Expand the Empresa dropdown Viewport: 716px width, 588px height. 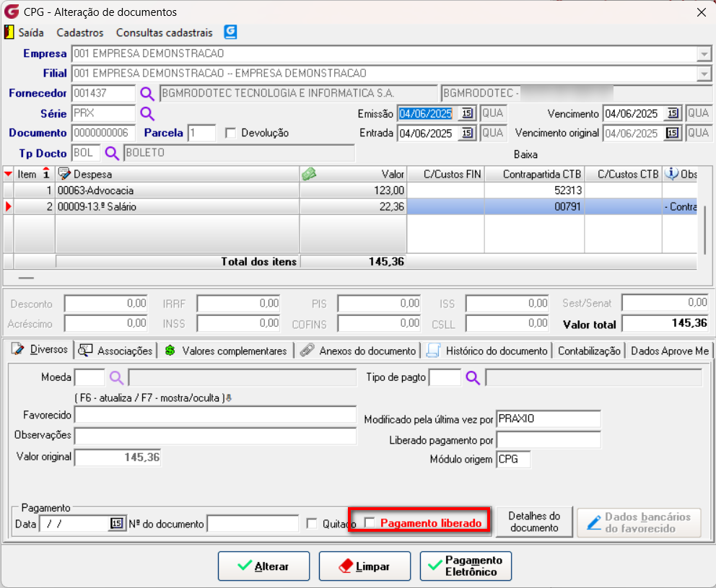click(x=704, y=54)
